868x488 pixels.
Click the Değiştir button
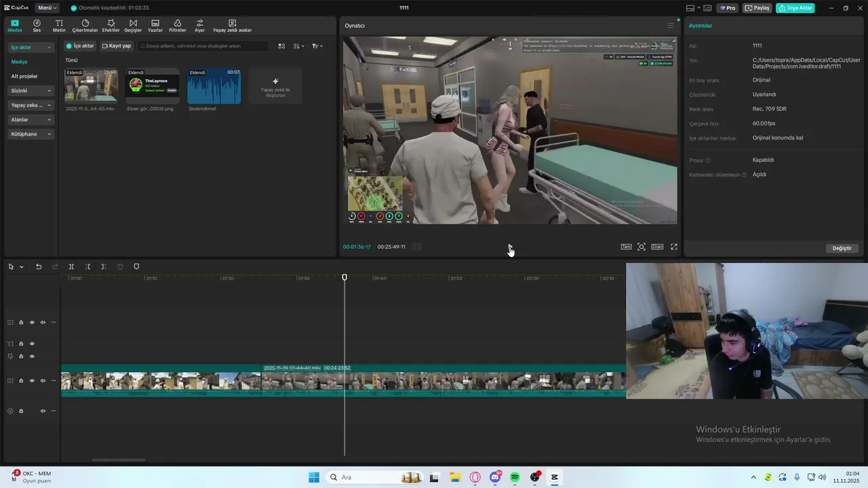pos(842,248)
